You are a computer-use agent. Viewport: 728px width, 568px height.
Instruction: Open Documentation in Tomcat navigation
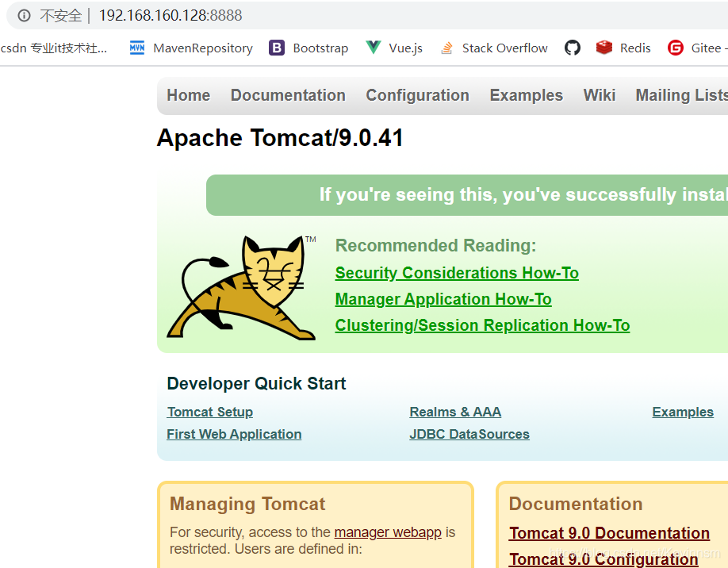tap(288, 95)
